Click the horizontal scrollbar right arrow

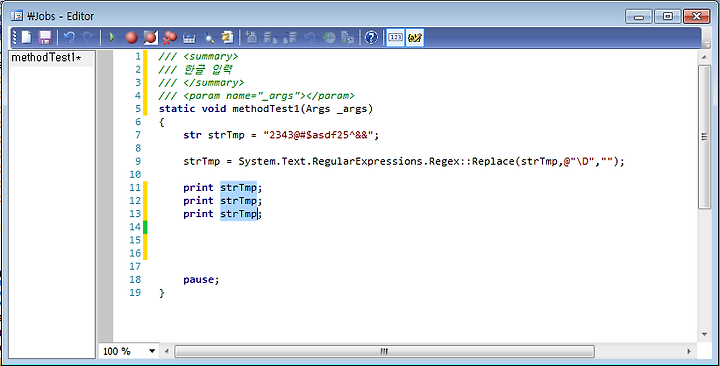point(689,351)
